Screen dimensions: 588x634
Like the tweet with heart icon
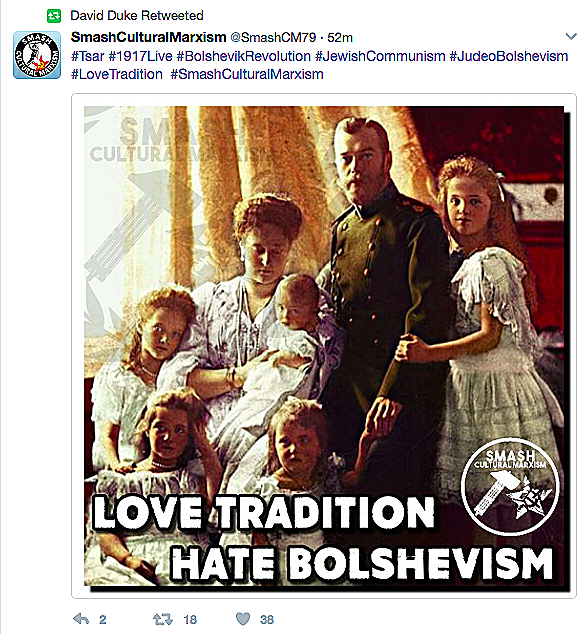[x=243, y=619]
